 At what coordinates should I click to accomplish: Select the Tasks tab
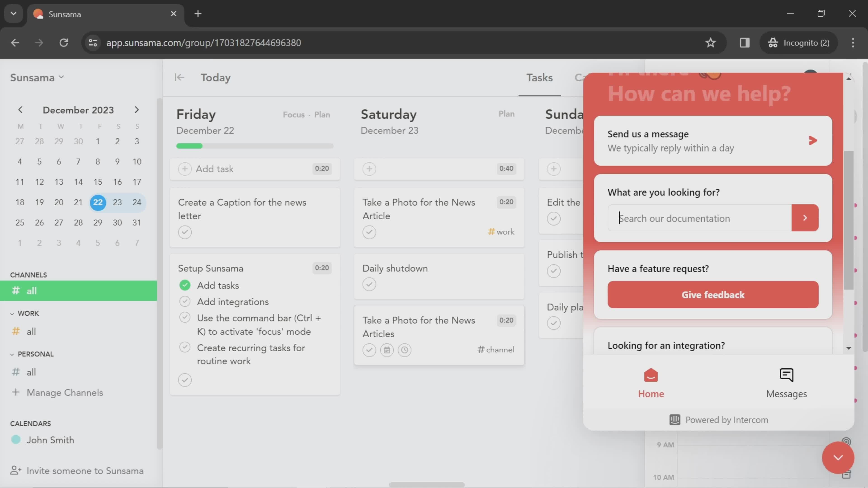point(539,77)
